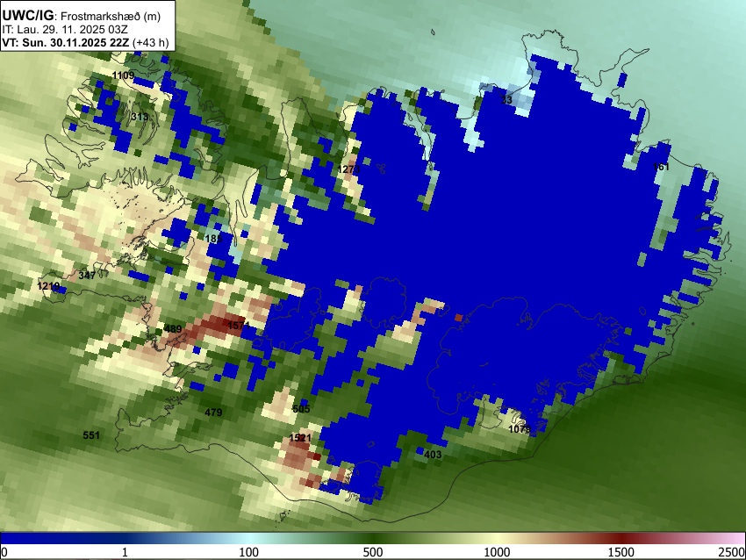Click the 1 tick on the color scale

pos(125,552)
